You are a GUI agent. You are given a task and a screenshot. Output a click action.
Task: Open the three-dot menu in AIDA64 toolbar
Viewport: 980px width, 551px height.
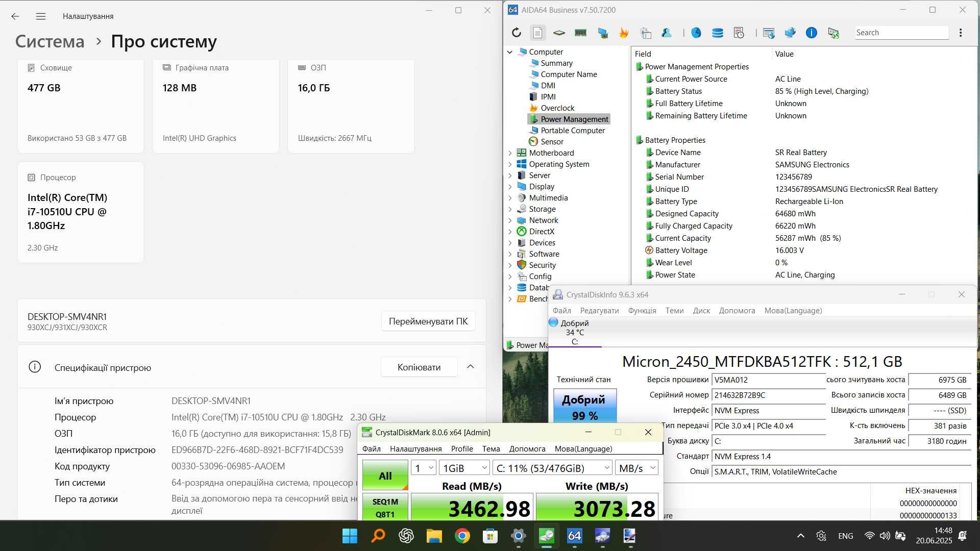[x=961, y=33]
